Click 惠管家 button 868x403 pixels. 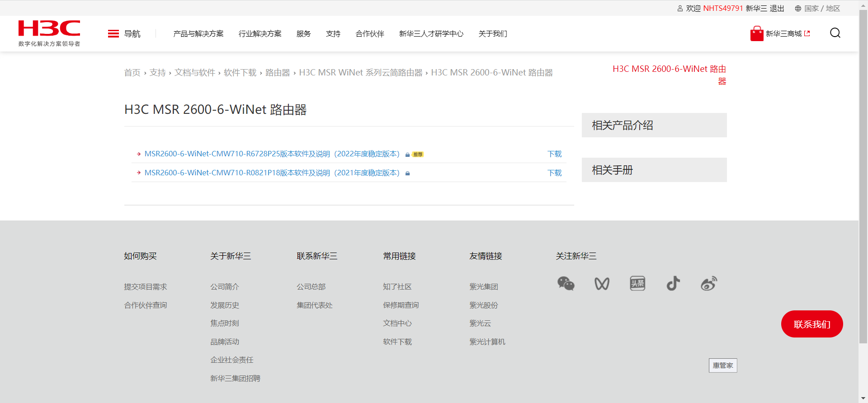723,366
